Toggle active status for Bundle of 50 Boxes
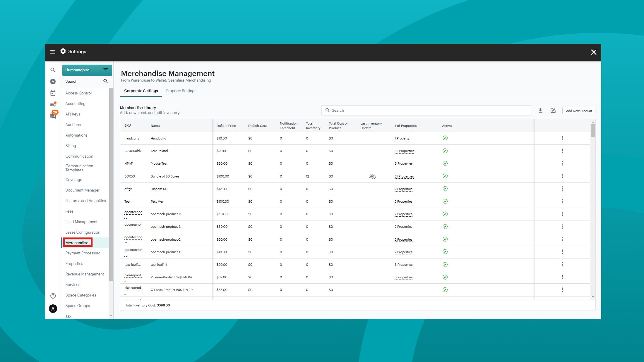This screenshot has width=644, height=362. point(445,176)
